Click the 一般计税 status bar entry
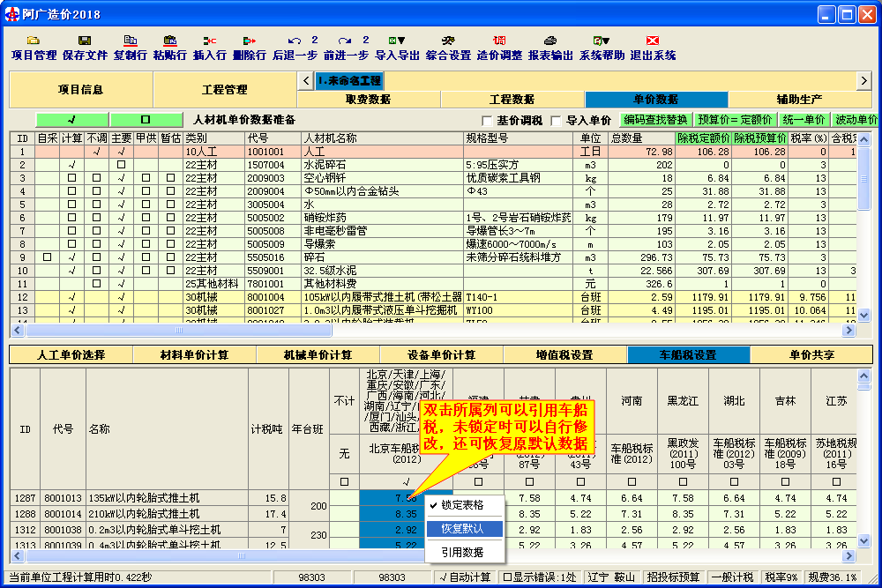The image size is (882, 588). coord(732,577)
